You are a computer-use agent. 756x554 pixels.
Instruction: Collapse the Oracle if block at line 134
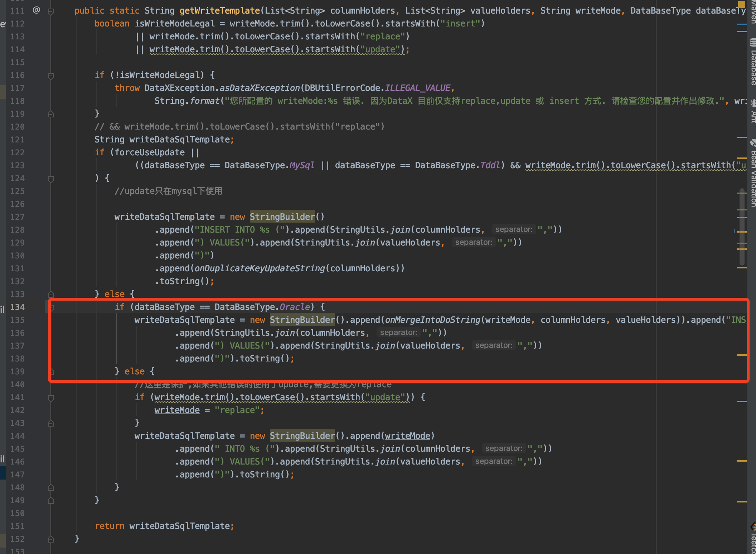point(52,307)
